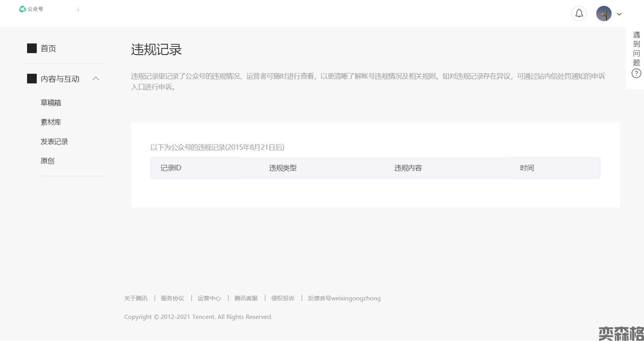This screenshot has width=644, height=341.
Task: Collapse the 内容与互动 section chevron
Action: [x=96, y=79]
